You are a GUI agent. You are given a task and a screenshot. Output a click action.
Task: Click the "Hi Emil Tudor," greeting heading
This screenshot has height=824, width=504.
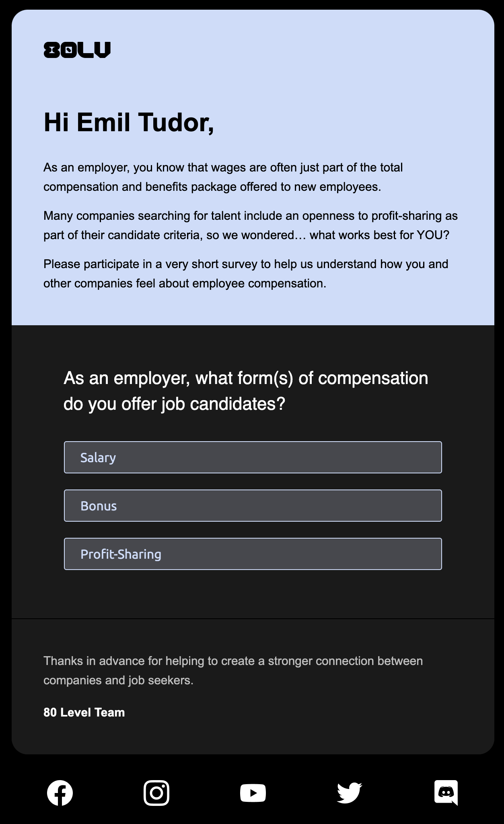click(129, 122)
